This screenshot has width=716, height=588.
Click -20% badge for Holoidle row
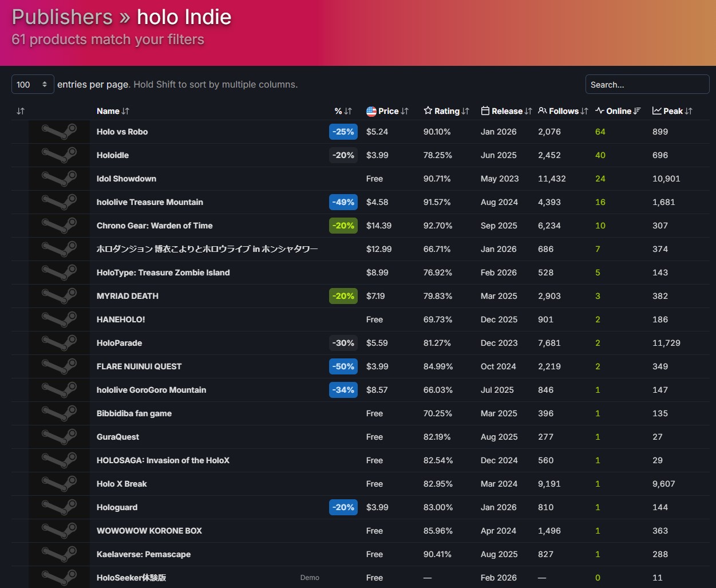coord(343,155)
